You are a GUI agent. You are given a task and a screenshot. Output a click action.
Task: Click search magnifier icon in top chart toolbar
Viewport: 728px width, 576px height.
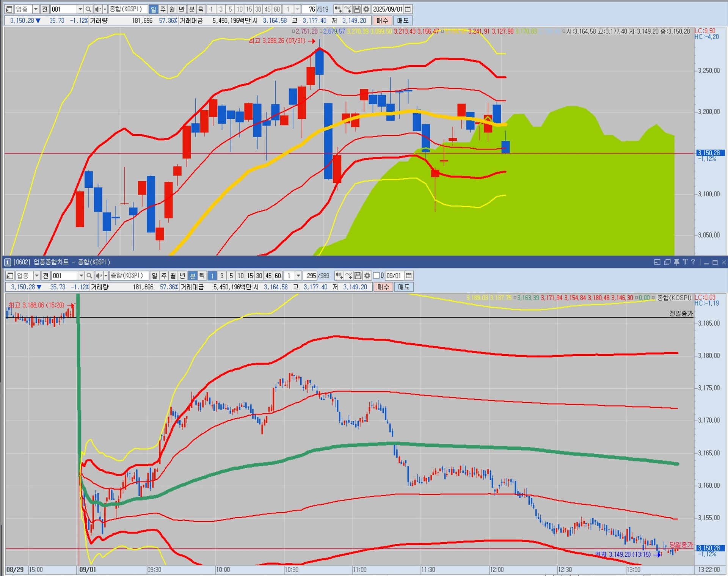coord(88,9)
